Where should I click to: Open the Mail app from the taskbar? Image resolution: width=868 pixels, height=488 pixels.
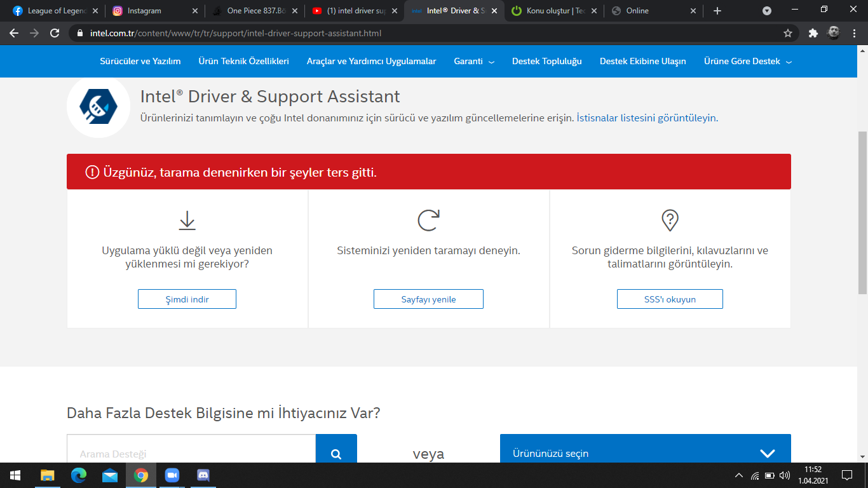[x=110, y=475]
